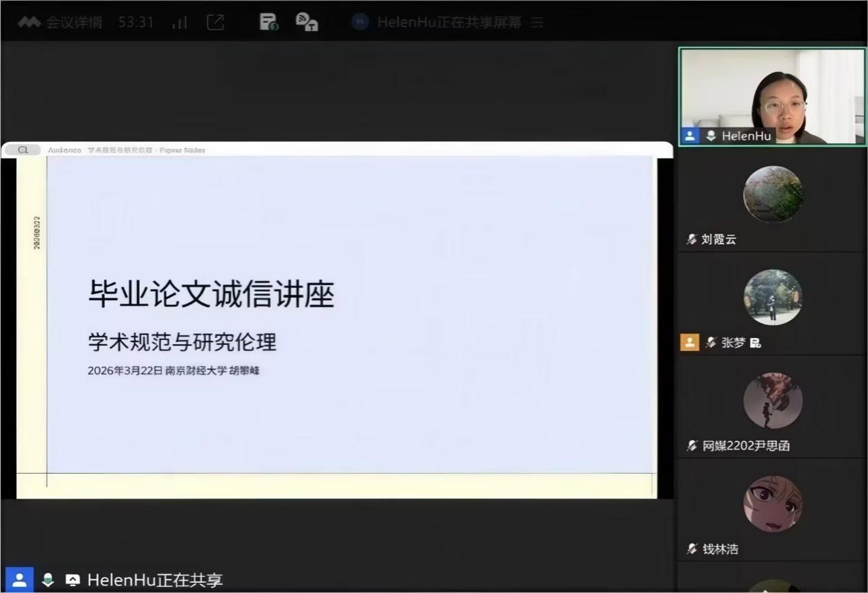
Task: Open the meeting notes recording icon
Action: coord(269,22)
